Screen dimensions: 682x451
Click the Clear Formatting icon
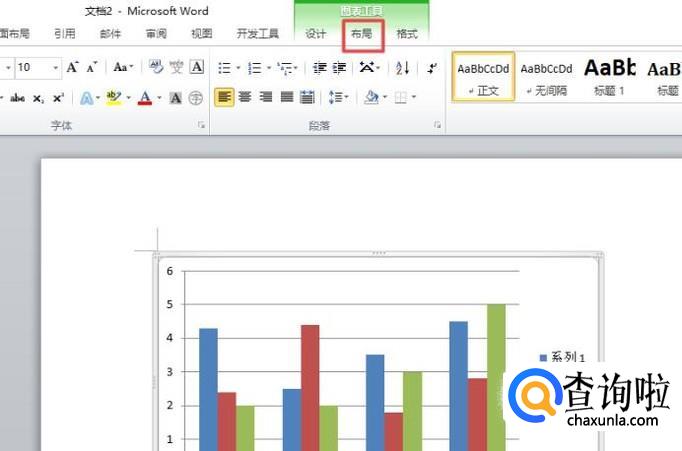pos(156,67)
